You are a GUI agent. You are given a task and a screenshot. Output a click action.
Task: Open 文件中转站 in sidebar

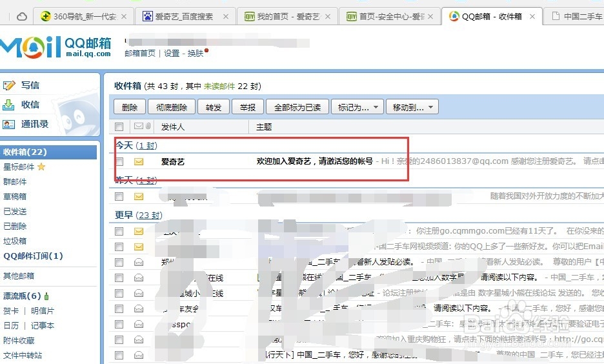[23, 355]
